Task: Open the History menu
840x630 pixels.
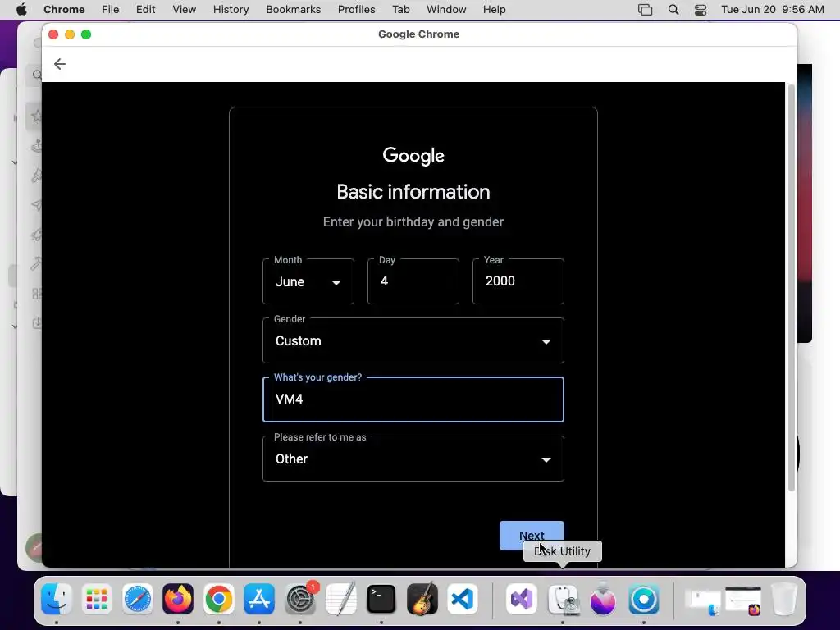Action: pyautogui.click(x=231, y=10)
